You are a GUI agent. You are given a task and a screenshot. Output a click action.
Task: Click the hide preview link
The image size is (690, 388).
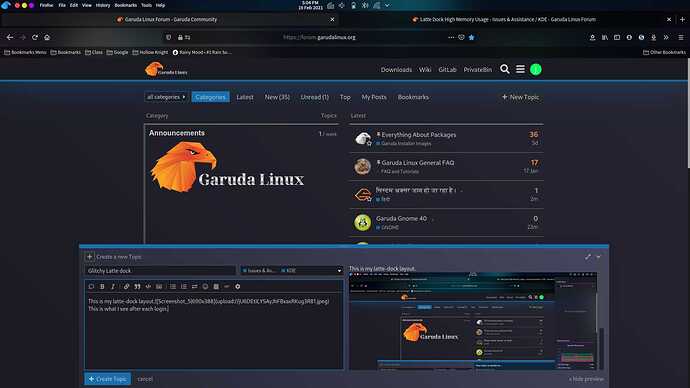[x=586, y=379]
